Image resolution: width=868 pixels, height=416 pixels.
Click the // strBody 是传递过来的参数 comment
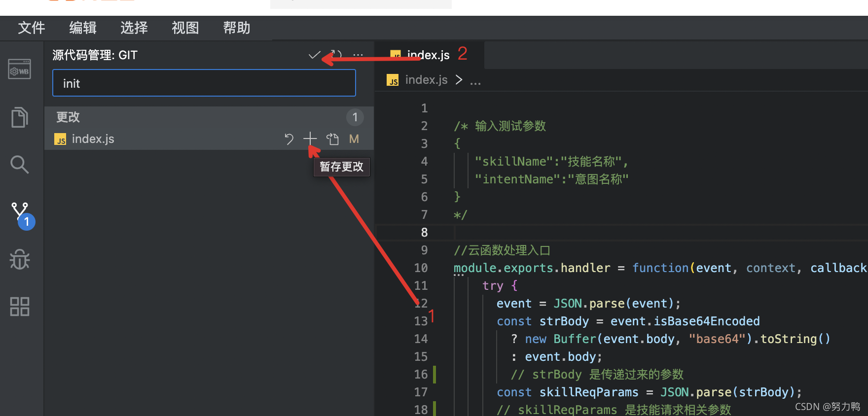[597, 375]
